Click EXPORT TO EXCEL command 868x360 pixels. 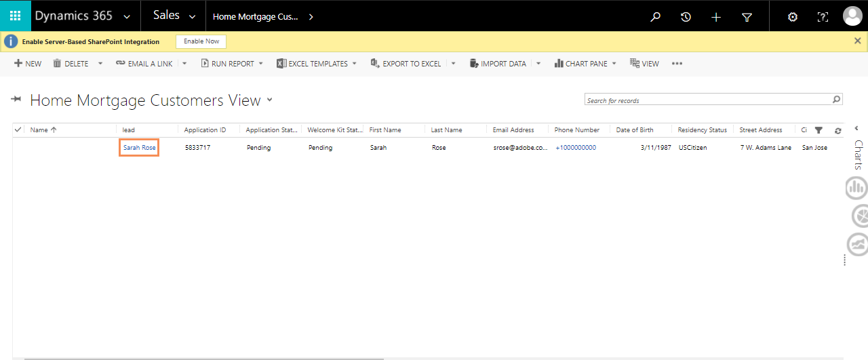(406, 64)
